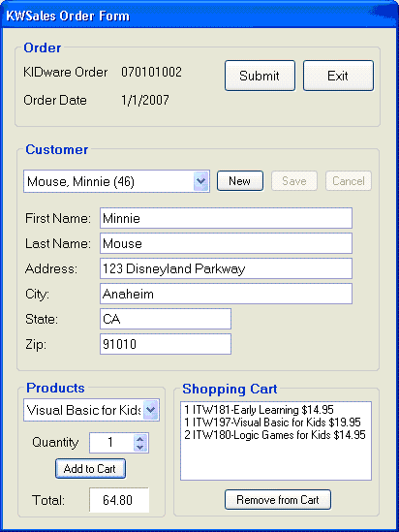Select the ITW181-Early Learning cart item
The width and height of the screenshot is (399, 532).
coord(259,410)
